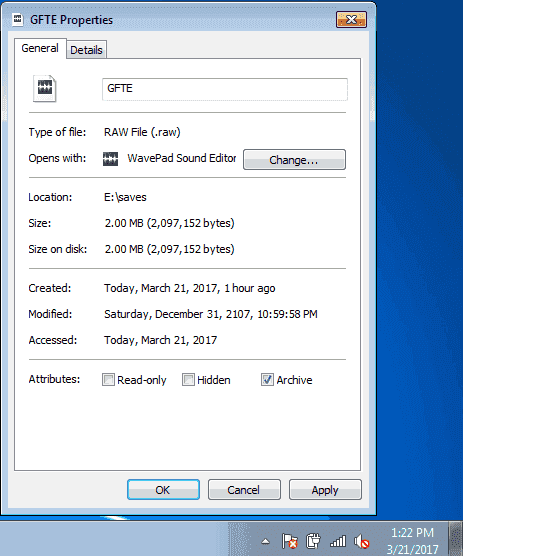This screenshot has width=535, height=556.
Task: Select the General tab
Action: pos(40,48)
